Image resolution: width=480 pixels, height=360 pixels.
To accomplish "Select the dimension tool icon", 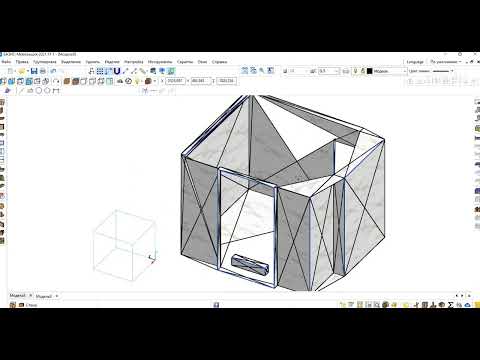I will (56, 91).
